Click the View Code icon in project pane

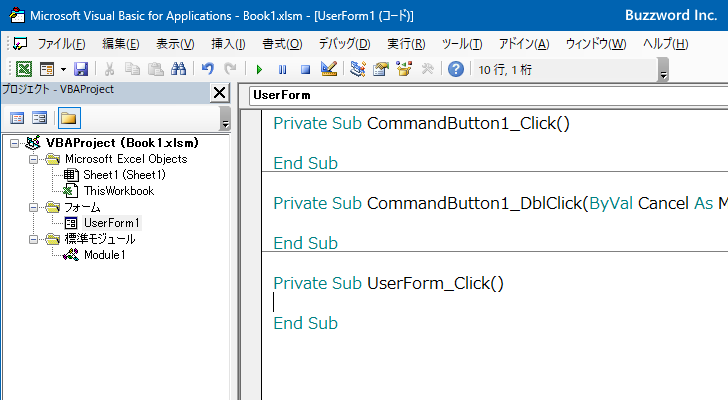(17, 118)
